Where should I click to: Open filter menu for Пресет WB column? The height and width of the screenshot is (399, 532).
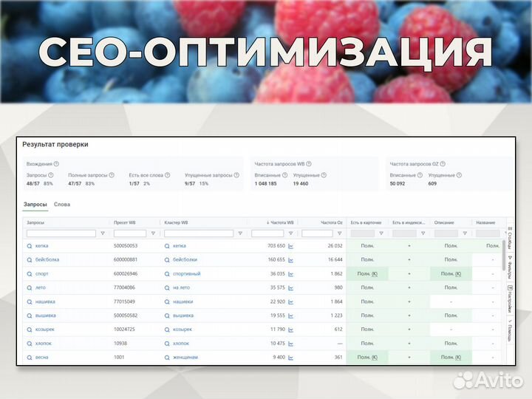[x=153, y=233]
